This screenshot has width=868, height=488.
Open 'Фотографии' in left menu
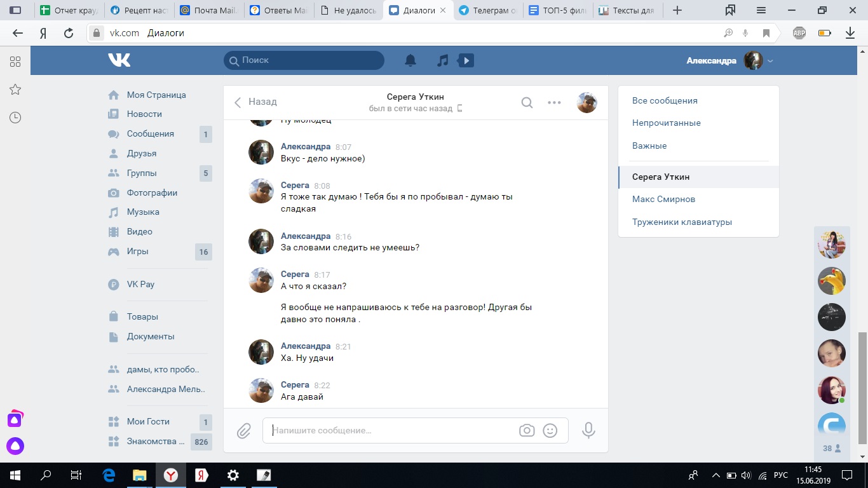pyautogui.click(x=152, y=193)
